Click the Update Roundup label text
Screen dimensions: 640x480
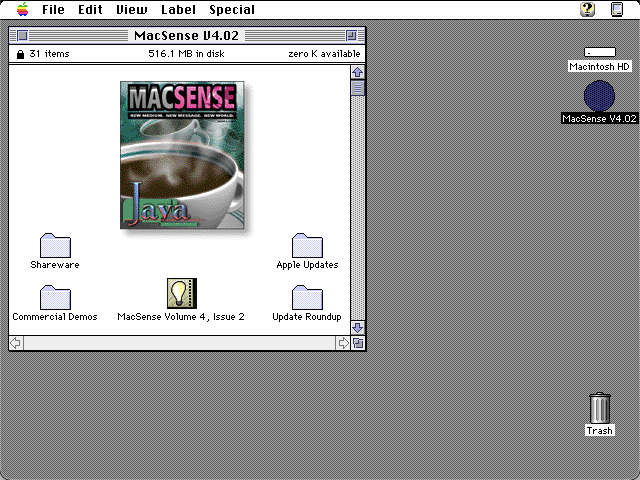[307, 317]
